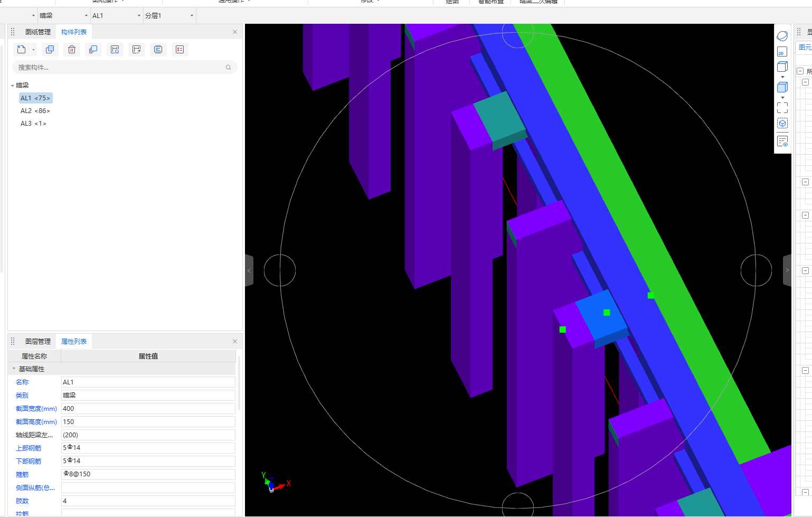Click the 截面宽度(mm) property label
Image resolution: width=812 pixels, height=517 pixels.
36,409
